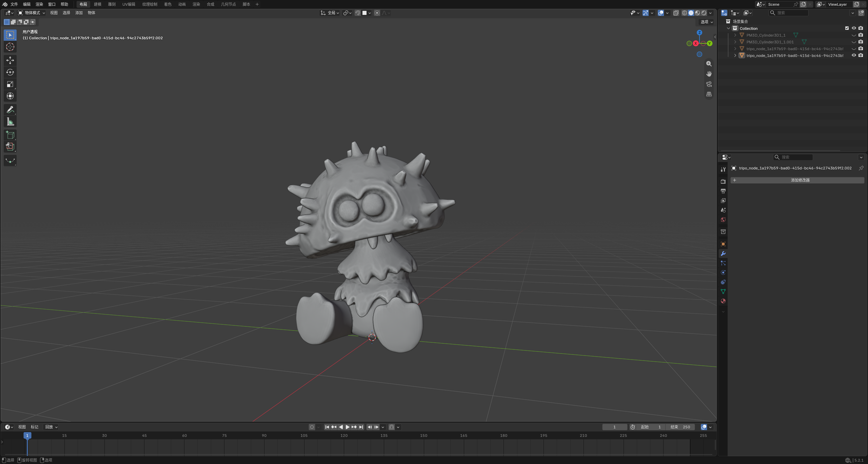Open the 编辑 menu

pyautogui.click(x=27, y=4)
